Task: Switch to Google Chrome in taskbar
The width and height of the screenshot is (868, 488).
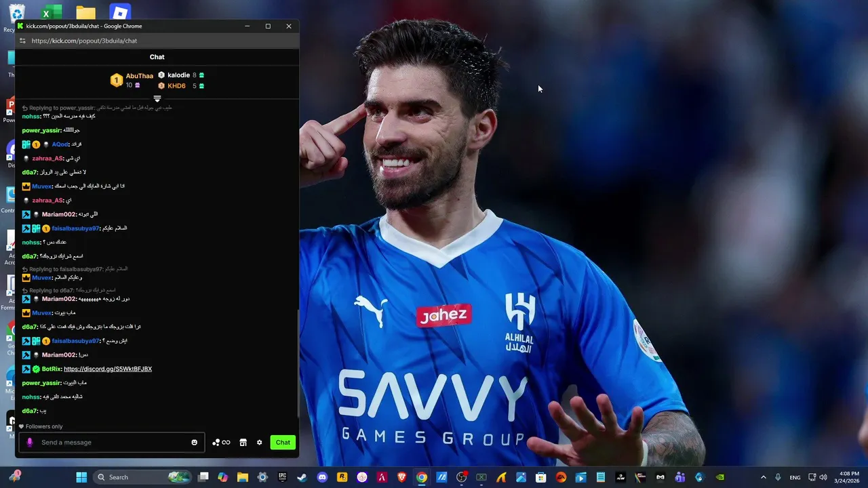Action: tap(422, 477)
